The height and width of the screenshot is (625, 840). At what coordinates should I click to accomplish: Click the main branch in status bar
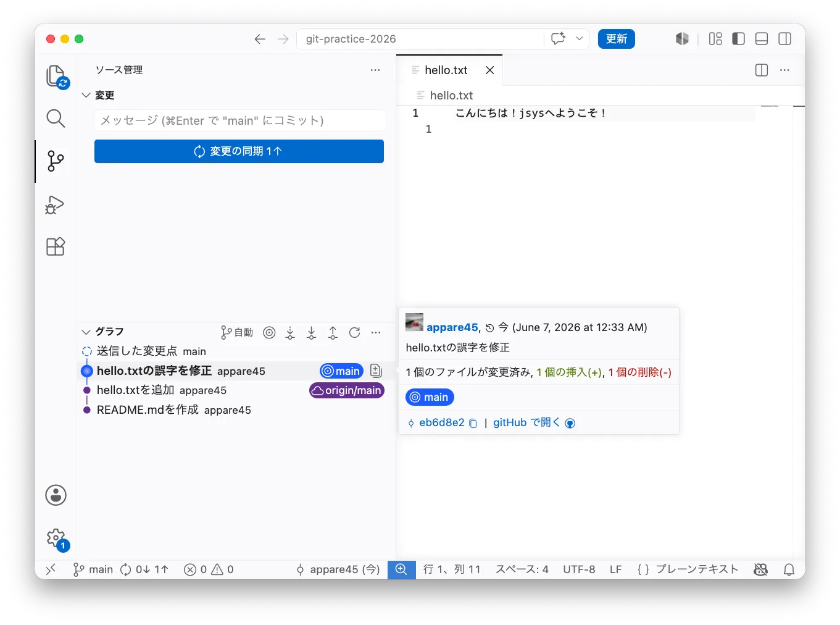[93, 569]
